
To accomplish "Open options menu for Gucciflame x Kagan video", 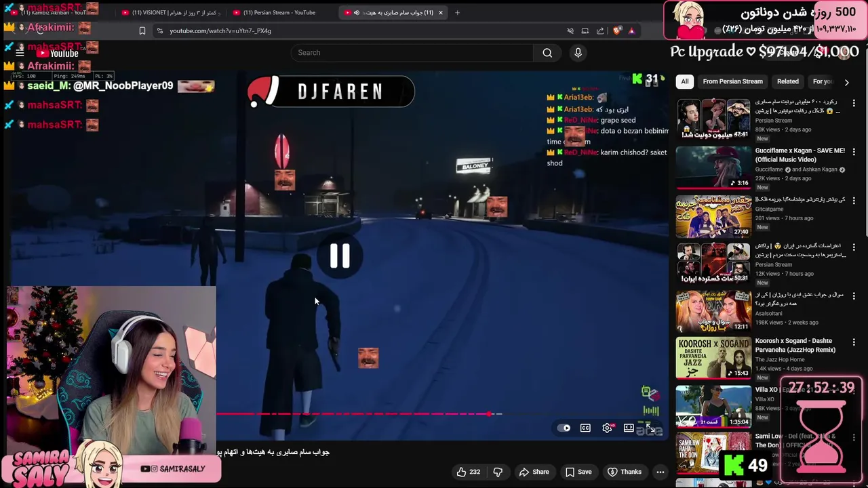I will pyautogui.click(x=854, y=152).
